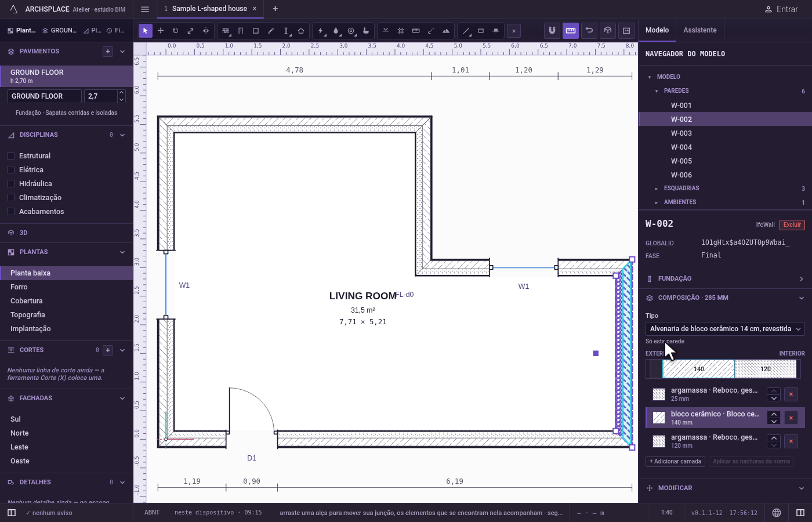Expand the FUNDAÇÃO section
Screen dimensions: 812x522
[x=725, y=278]
